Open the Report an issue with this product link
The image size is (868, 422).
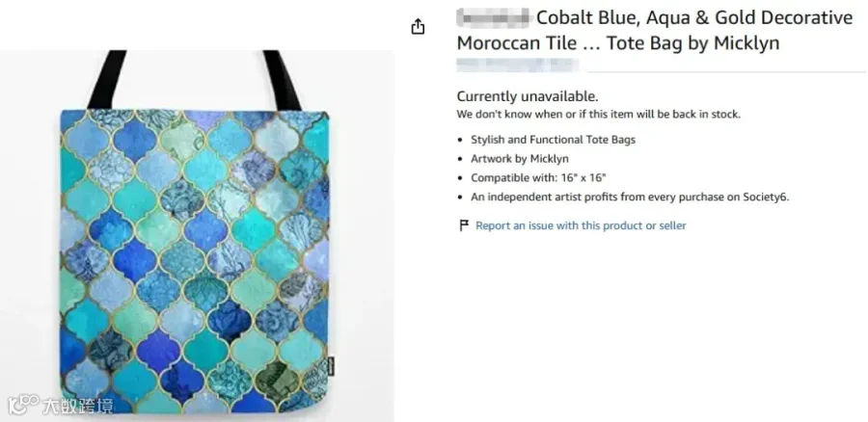tap(581, 225)
